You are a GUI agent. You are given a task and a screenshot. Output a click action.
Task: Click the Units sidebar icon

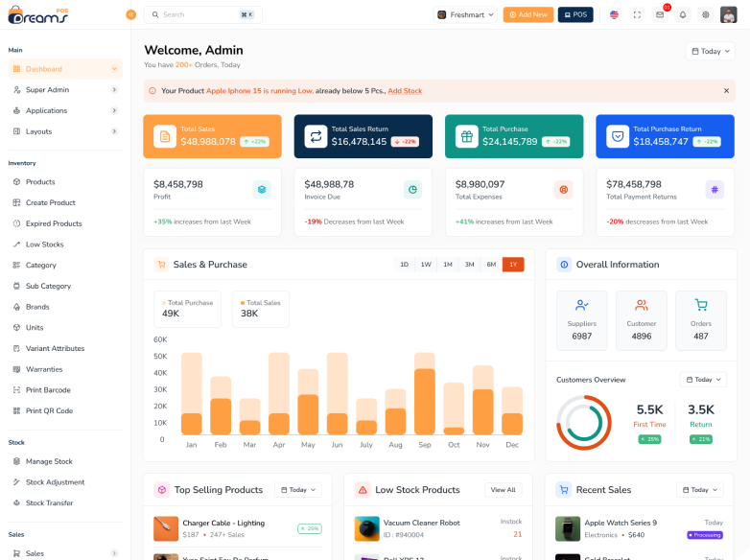16,328
